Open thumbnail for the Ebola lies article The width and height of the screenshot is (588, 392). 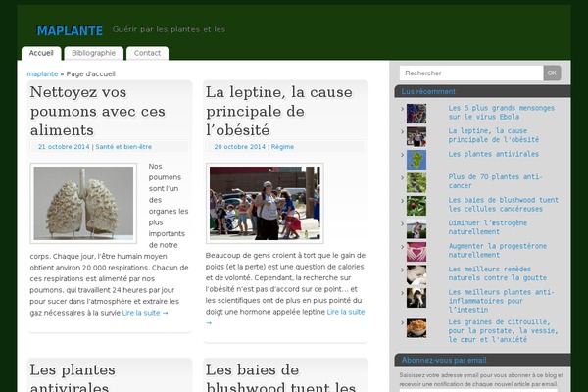coord(416,114)
